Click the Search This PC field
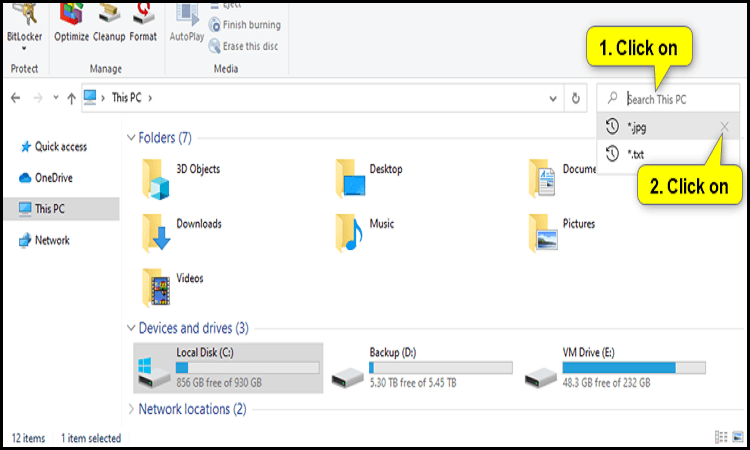 (x=670, y=99)
